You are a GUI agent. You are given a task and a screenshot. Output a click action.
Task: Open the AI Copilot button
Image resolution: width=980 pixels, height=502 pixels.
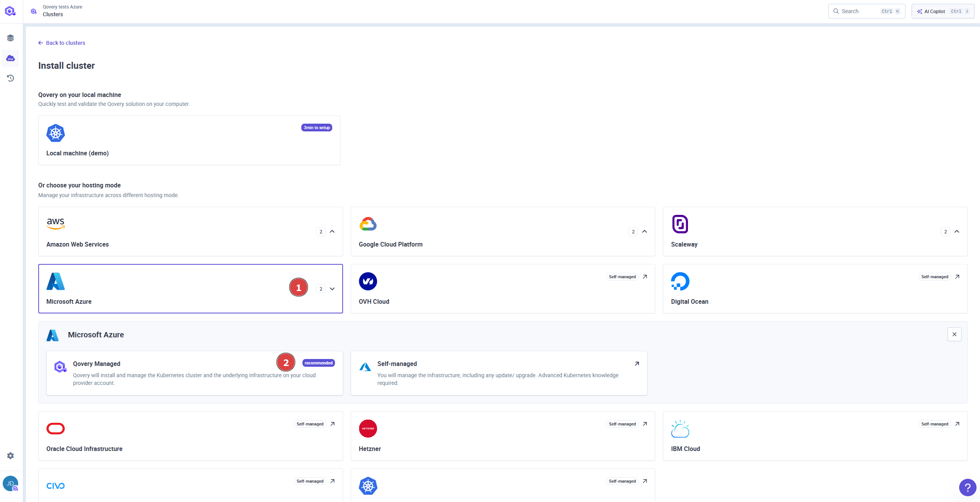click(943, 11)
